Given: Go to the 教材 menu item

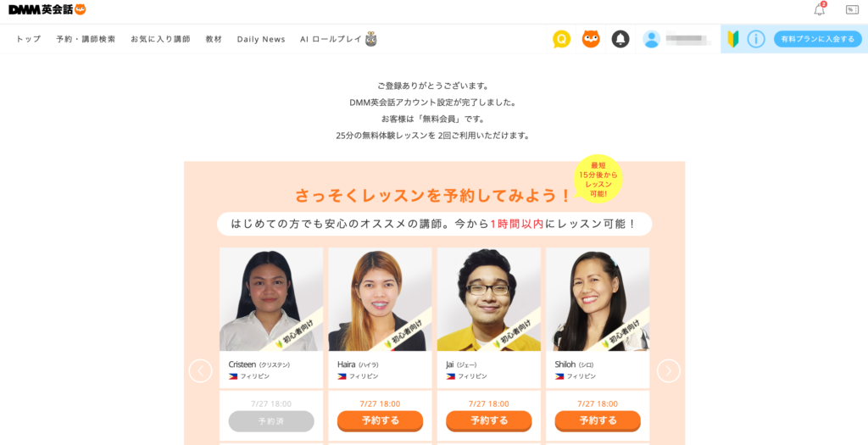Looking at the screenshot, I should click(214, 39).
